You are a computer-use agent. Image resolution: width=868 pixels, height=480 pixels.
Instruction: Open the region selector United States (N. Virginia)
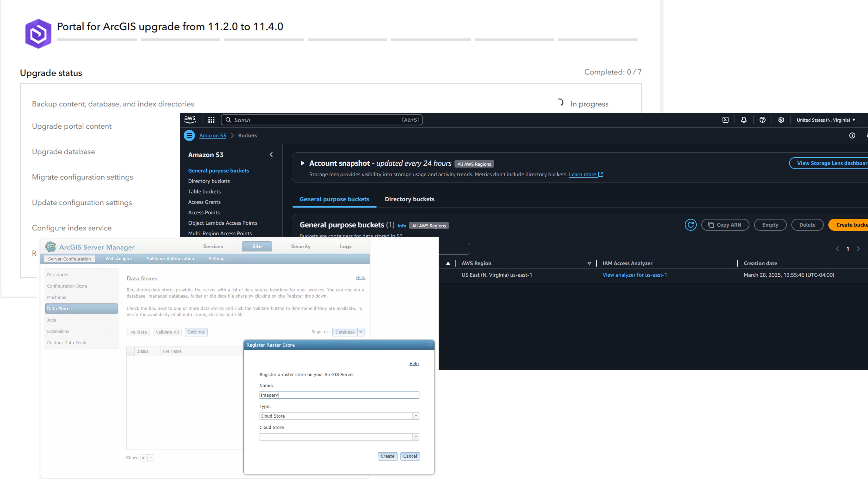click(x=826, y=120)
